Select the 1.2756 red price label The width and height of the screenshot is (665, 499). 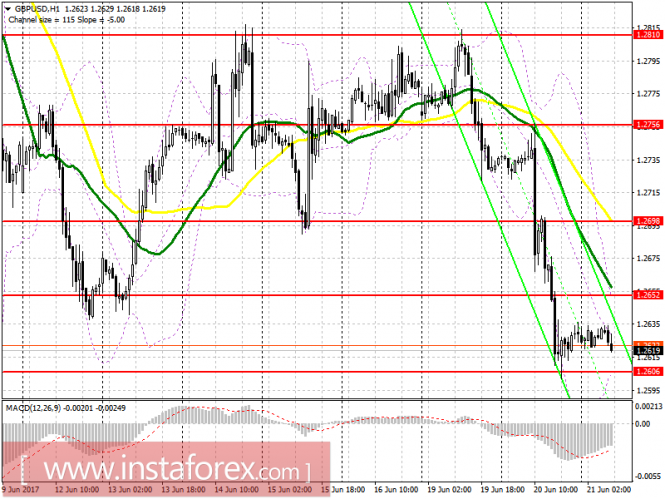pos(647,125)
